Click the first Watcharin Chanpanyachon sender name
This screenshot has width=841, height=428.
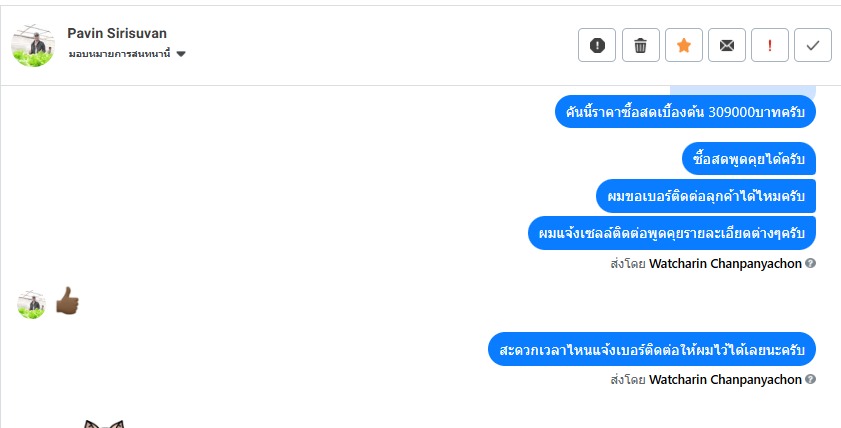[x=725, y=264]
